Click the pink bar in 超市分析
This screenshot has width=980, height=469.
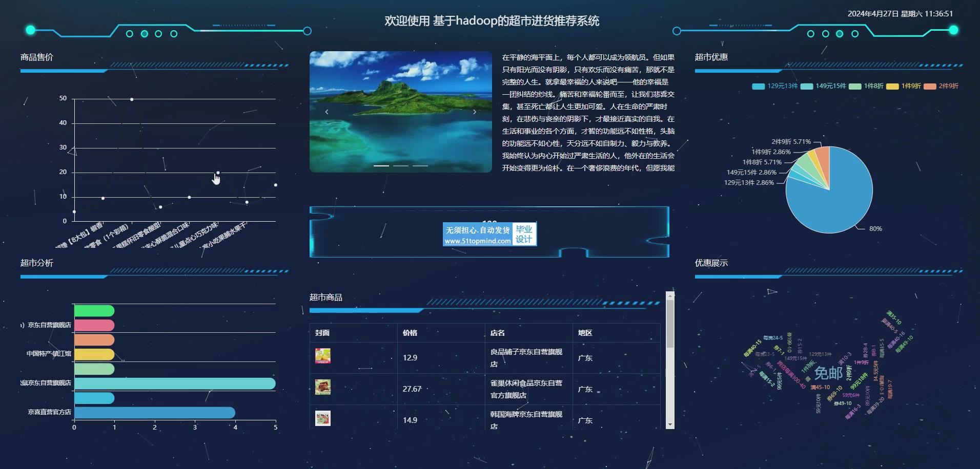(94, 325)
